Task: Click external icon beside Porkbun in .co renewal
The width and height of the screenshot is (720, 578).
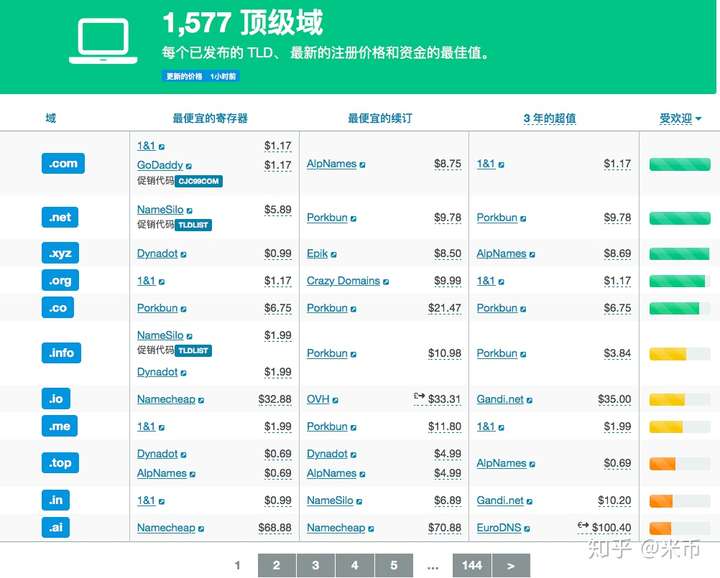Action: pos(353,309)
